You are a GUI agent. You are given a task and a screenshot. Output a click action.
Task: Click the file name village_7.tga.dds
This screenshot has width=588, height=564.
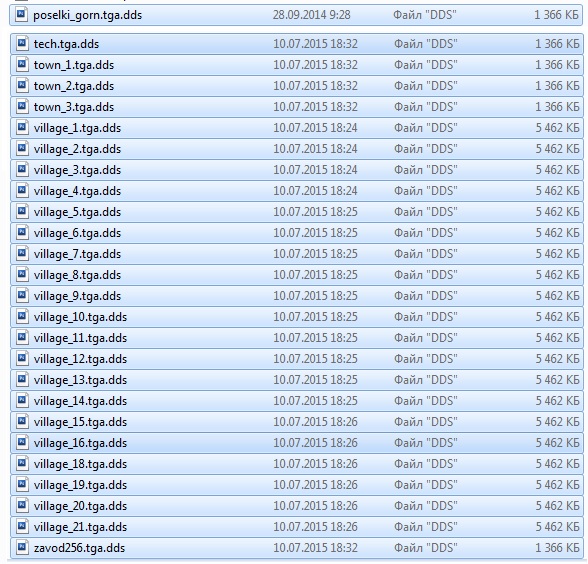tap(77, 254)
